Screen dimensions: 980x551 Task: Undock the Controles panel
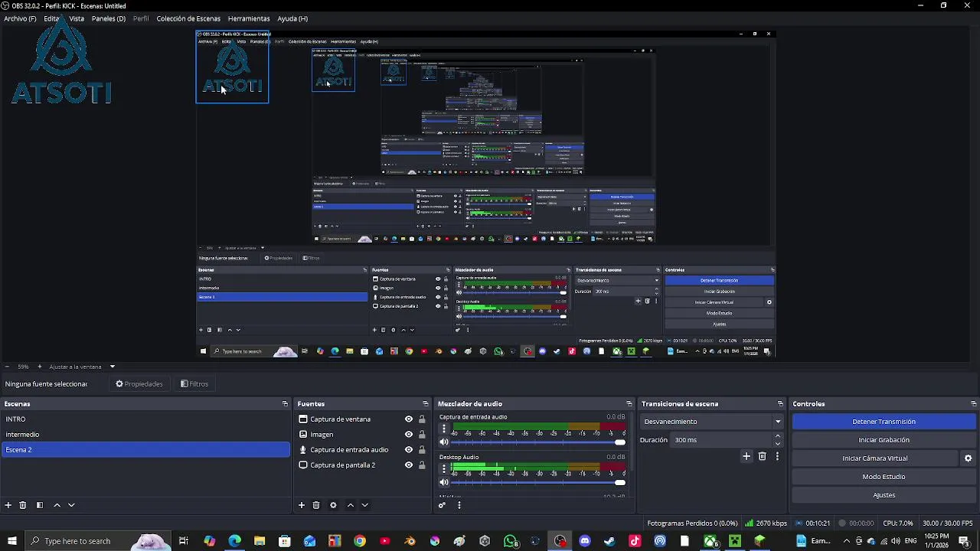(974, 404)
